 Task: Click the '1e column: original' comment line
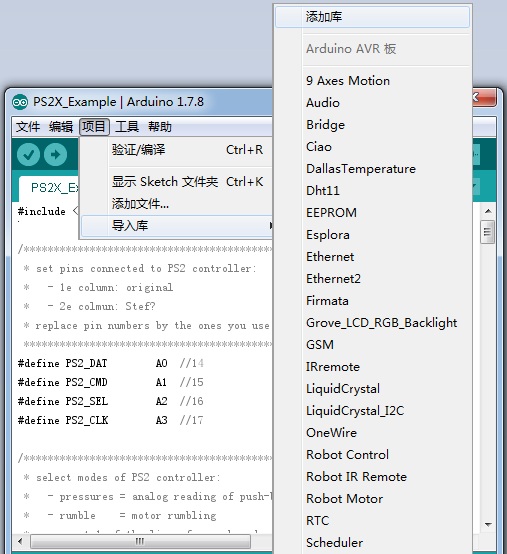pos(99,288)
